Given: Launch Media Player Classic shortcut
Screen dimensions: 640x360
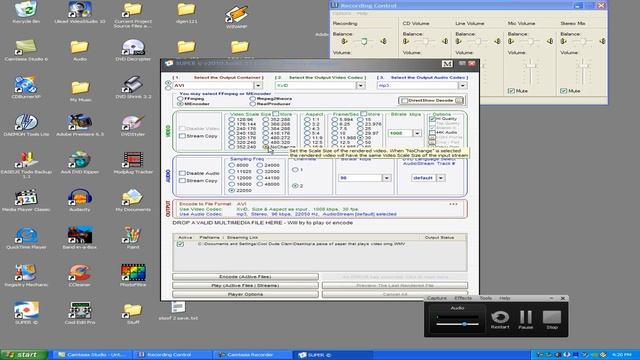Looking at the screenshot, I should (26, 200).
